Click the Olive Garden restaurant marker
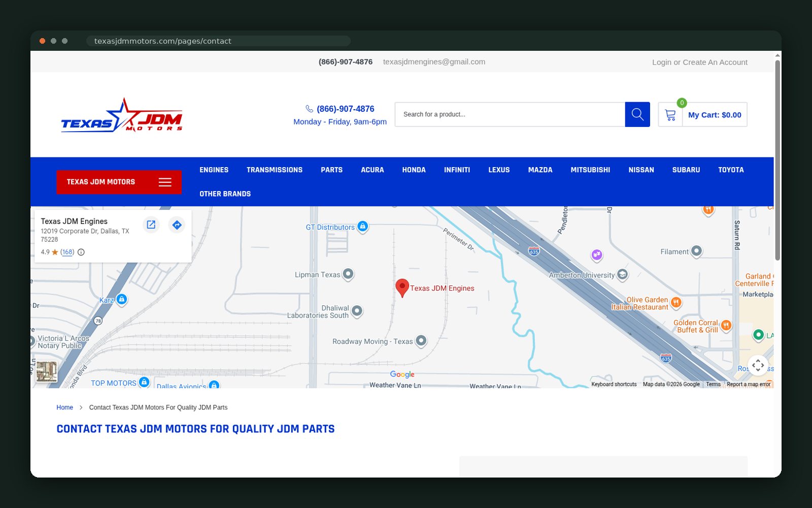This screenshot has width=812, height=508. click(675, 303)
